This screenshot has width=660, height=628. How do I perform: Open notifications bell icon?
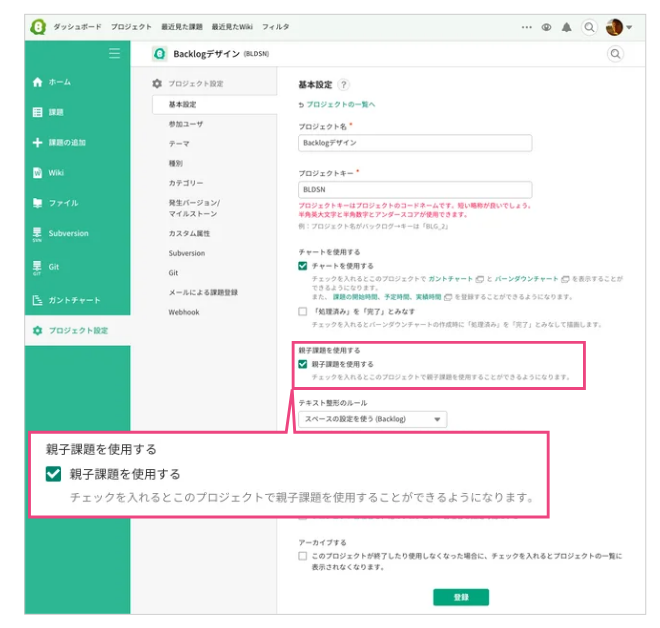pos(567,27)
